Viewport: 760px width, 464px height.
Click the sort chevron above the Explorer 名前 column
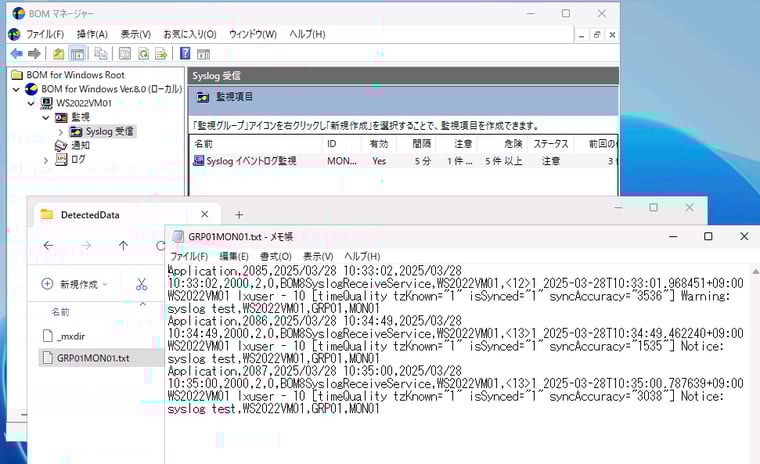pos(143,304)
